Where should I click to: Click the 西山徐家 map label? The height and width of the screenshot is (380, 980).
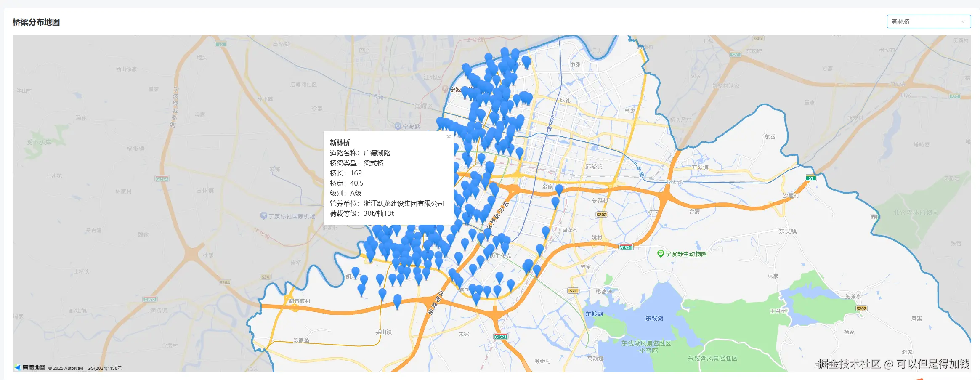coord(126,69)
